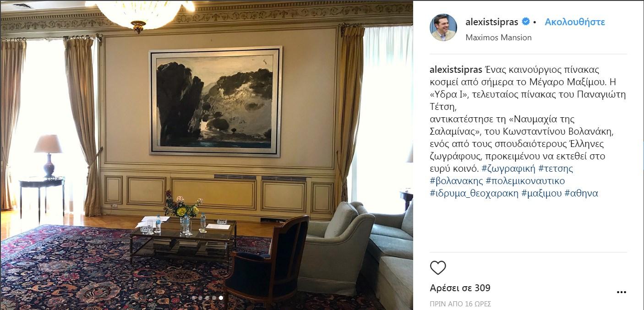Select the first carousel dot indicator
Screen dimensions: 644x310
click(193, 298)
